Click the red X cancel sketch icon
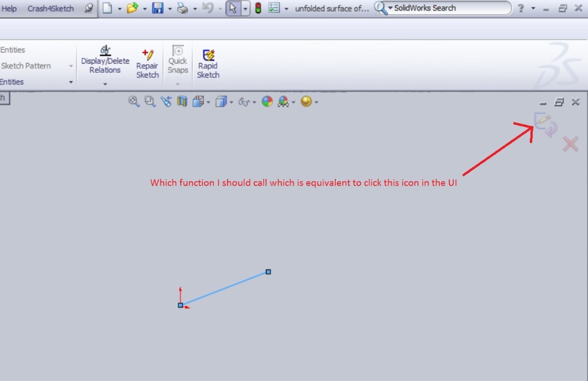Image resolution: width=588 pixels, height=381 pixels. click(571, 144)
